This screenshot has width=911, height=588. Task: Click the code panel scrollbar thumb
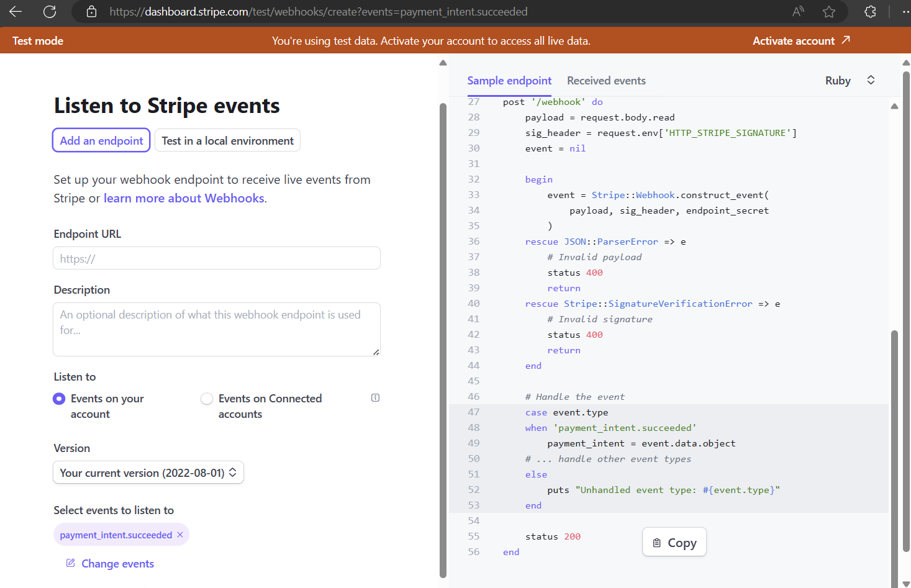tap(895, 459)
